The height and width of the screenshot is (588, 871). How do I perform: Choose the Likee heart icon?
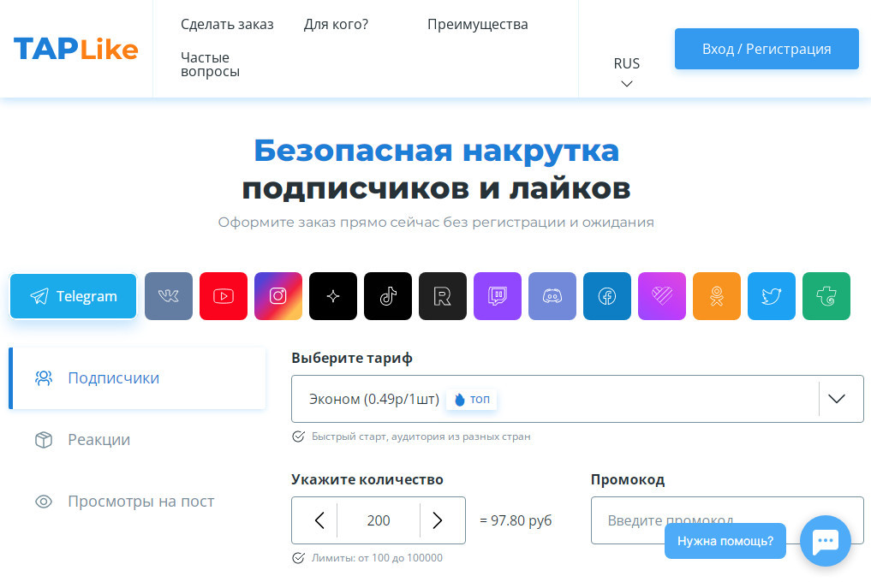pyautogui.click(x=662, y=296)
